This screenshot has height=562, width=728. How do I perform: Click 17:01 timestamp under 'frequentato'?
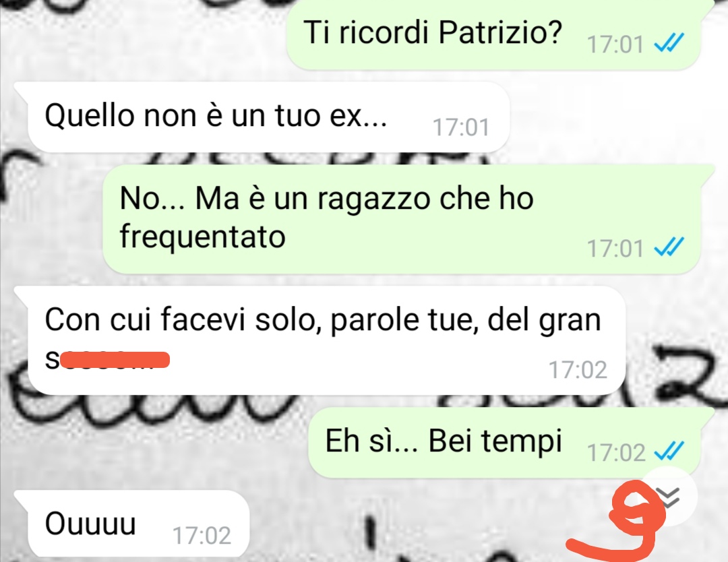click(x=615, y=248)
